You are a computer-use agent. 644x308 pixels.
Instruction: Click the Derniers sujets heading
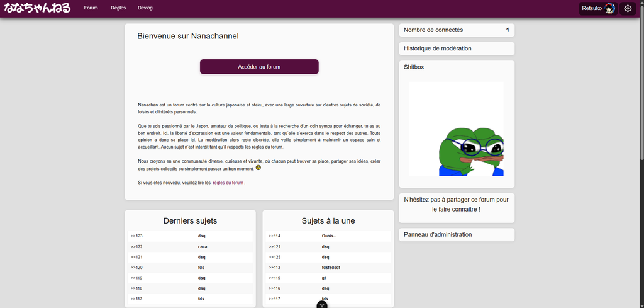pos(190,221)
